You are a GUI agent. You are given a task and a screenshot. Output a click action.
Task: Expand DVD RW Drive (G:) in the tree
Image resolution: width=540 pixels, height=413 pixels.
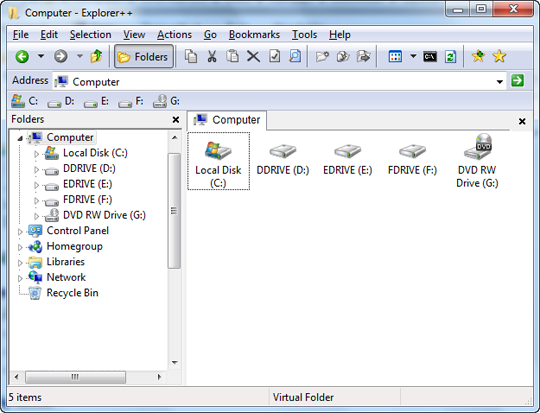point(37,216)
